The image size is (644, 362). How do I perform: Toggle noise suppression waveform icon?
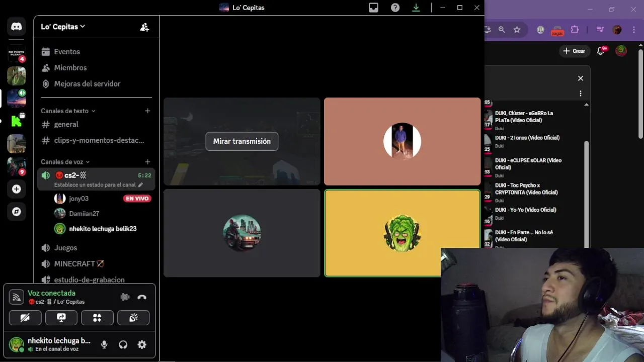coord(125,297)
